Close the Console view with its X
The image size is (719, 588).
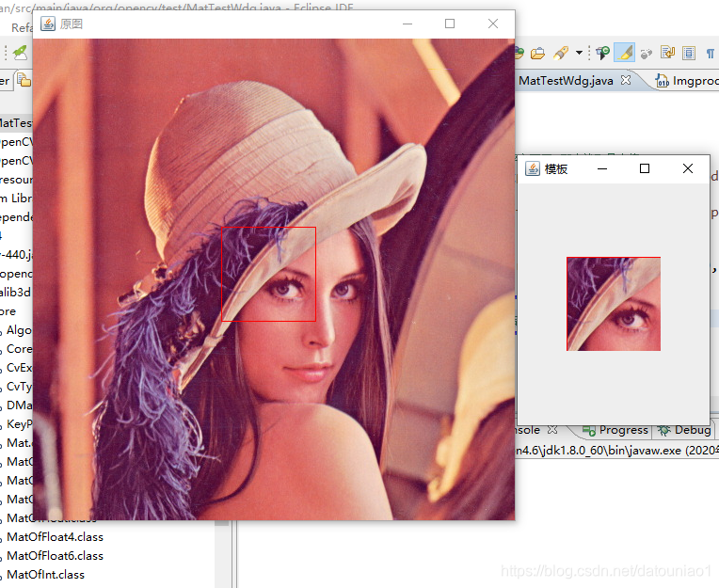(x=552, y=430)
